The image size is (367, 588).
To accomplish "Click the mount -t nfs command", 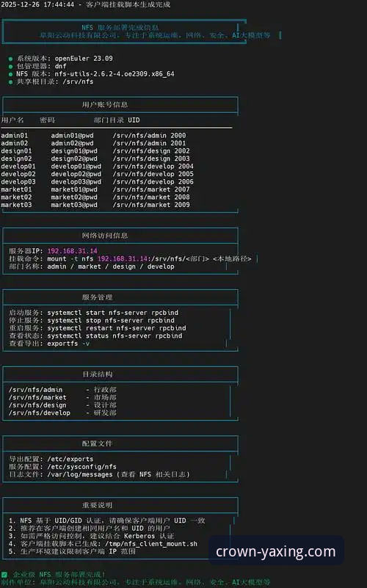I will coord(149,258).
